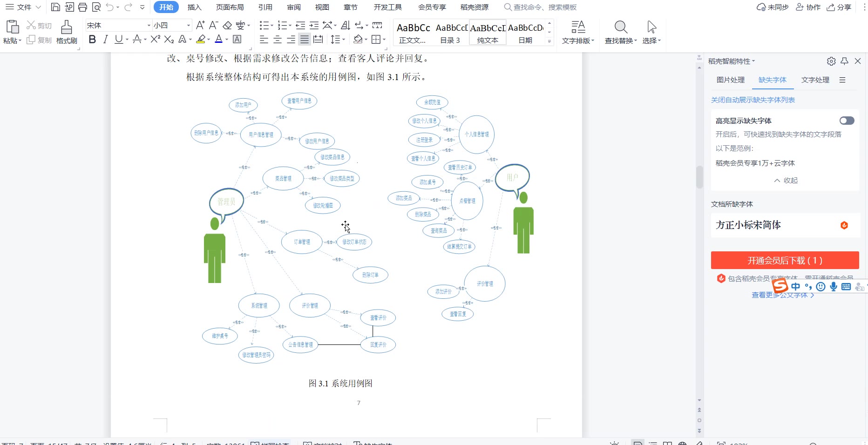Click the Paste clipboard icon
The height and width of the screenshot is (445, 868).
pyautogui.click(x=12, y=27)
